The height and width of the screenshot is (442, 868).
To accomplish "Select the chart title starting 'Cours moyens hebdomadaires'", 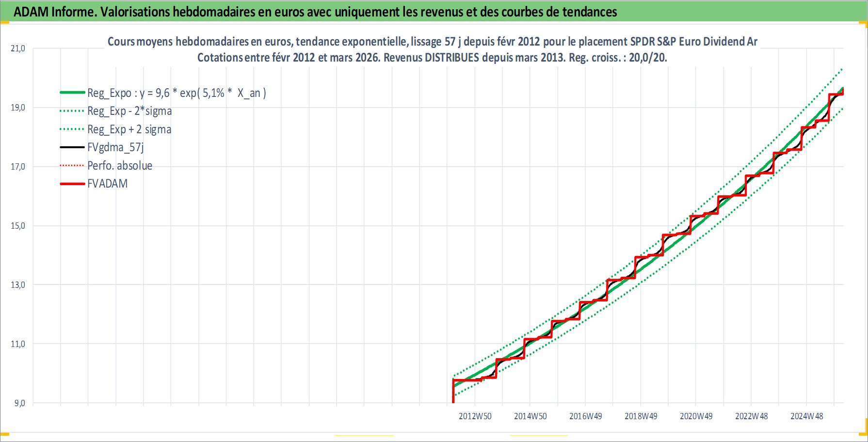I will (x=433, y=42).
